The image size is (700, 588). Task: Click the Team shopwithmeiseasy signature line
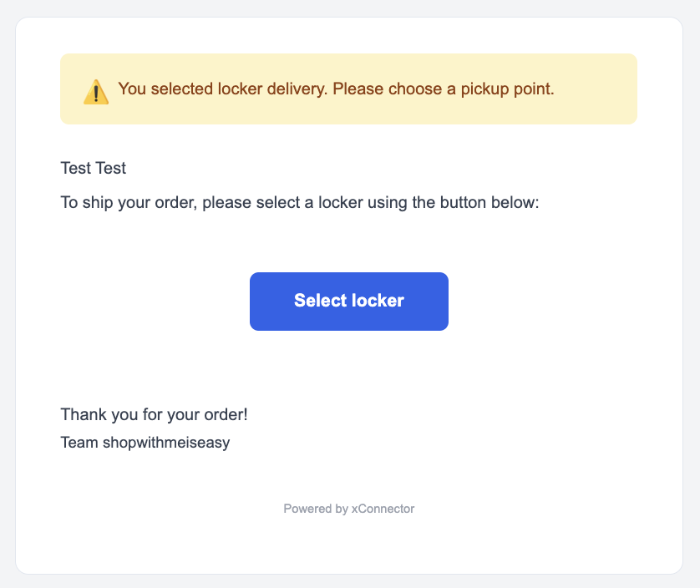pyautogui.click(x=145, y=443)
